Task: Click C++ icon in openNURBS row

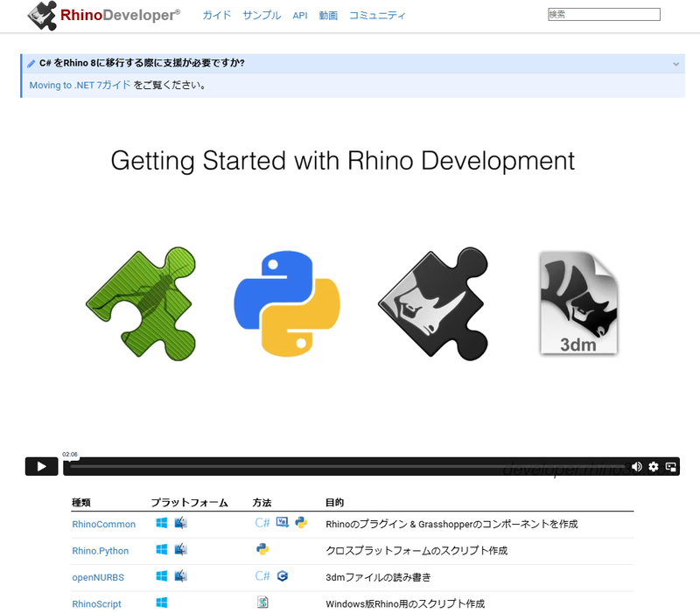Action: (282, 576)
